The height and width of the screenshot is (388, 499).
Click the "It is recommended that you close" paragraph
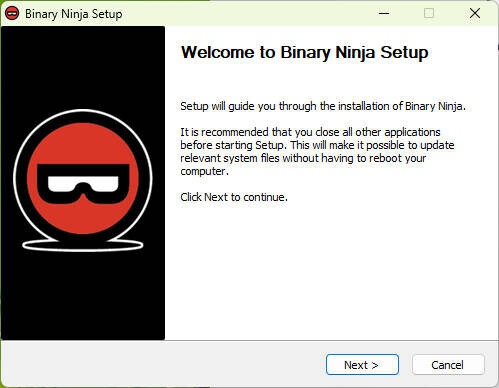(317, 151)
